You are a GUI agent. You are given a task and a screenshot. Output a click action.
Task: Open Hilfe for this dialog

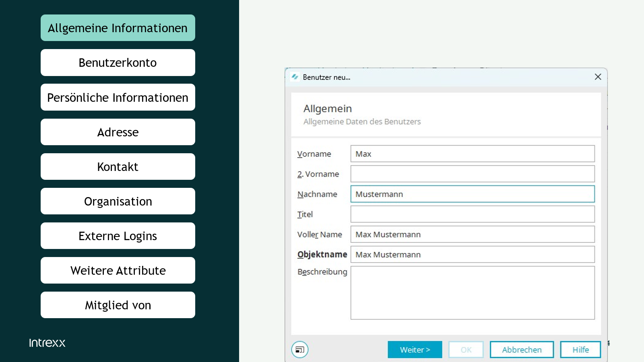click(580, 350)
